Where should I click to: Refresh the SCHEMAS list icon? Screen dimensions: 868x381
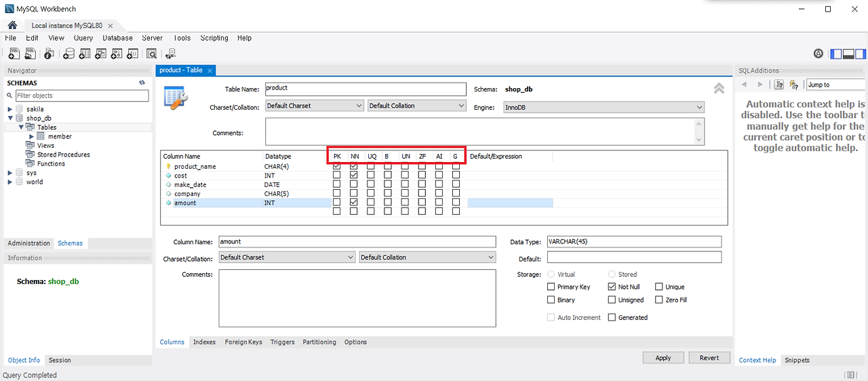click(142, 83)
